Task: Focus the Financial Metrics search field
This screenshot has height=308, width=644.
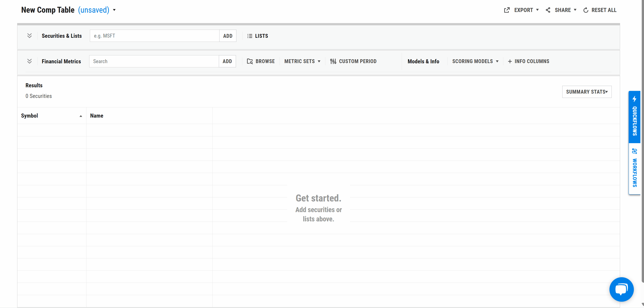Action: (x=154, y=61)
